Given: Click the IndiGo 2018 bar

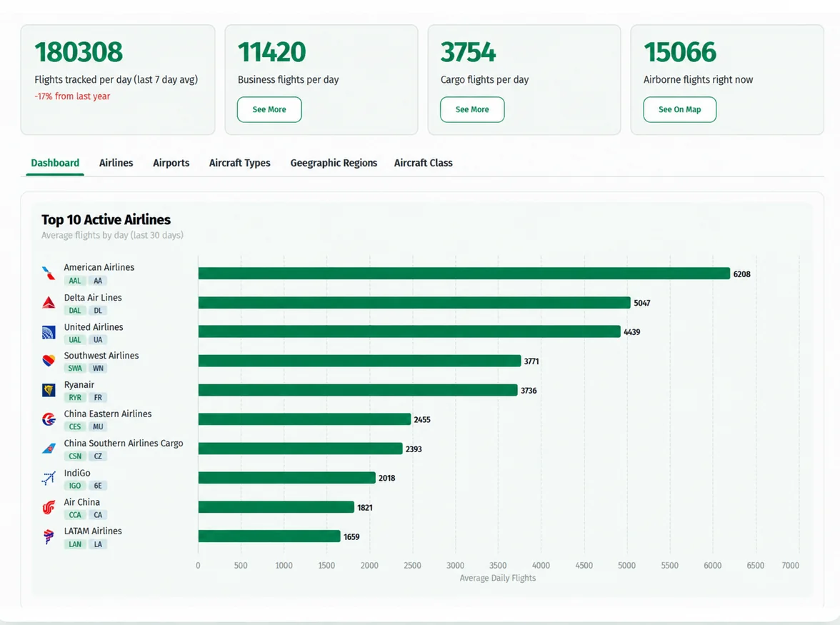Looking at the screenshot, I should click(286, 478).
